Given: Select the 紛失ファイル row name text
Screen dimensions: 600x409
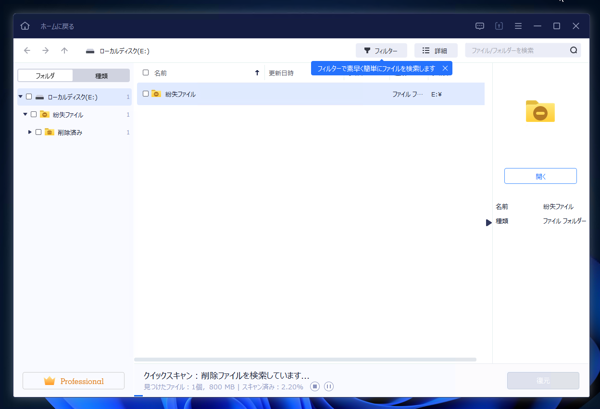Looking at the screenshot, I should pos(180,94).
